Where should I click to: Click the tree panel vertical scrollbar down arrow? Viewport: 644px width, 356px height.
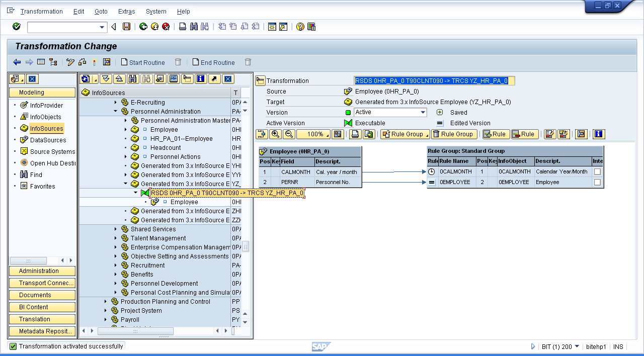(246, 322)
